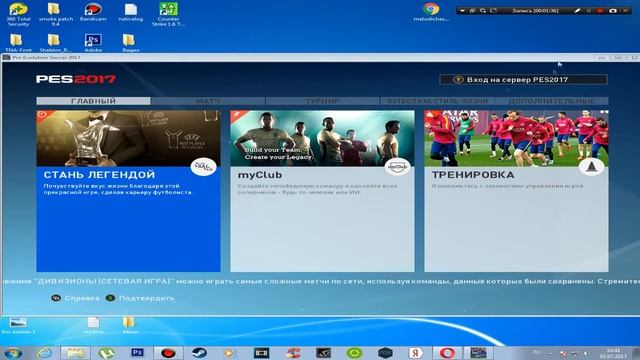This screenshot has height=360, width=640.
Task: Select the ГЛАВНЫЙ tab
Action: tap(93, 101)
